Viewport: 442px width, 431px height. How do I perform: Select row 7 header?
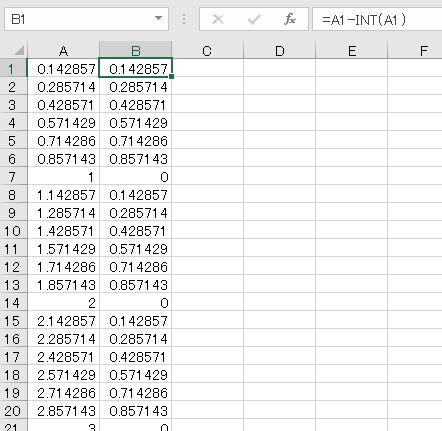[13, 177]
